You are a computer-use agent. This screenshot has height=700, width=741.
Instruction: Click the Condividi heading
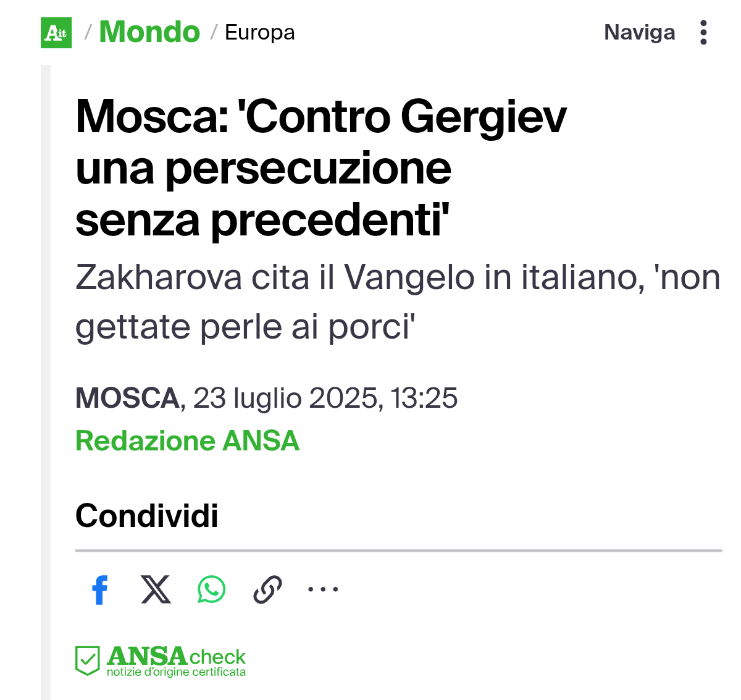pos(147,515)
